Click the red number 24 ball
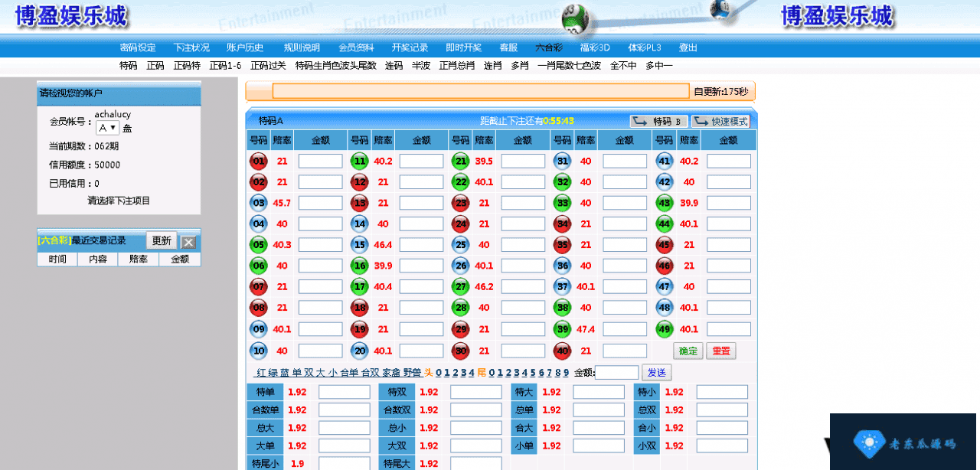This screenshot has width=980, height=470. coord(461,224)
